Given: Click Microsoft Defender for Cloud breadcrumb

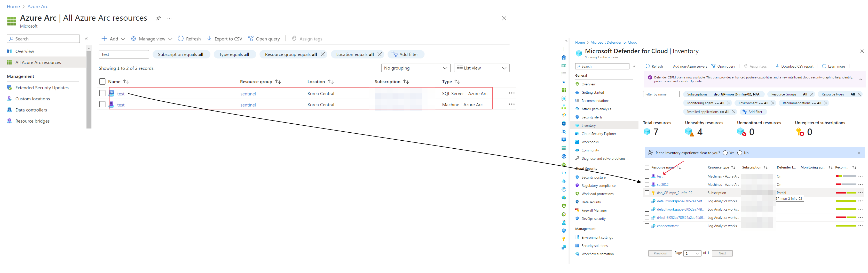Looking at the screenshot, I should pos(614,42).
